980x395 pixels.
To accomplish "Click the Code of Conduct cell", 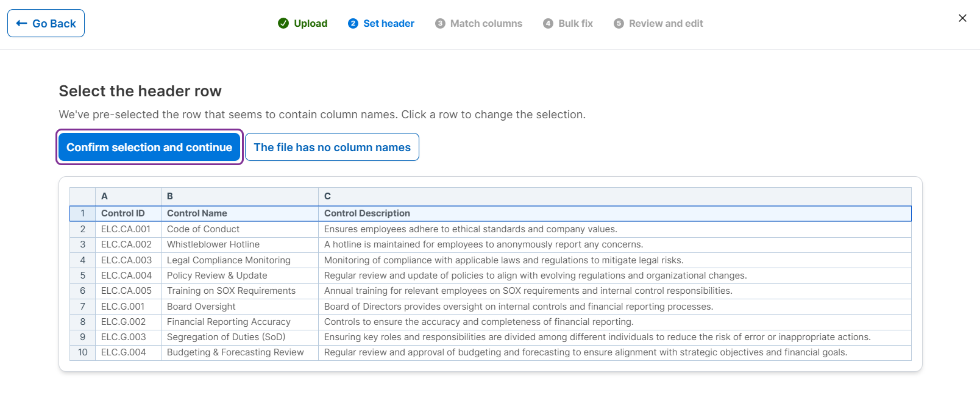I will (240, 229).
